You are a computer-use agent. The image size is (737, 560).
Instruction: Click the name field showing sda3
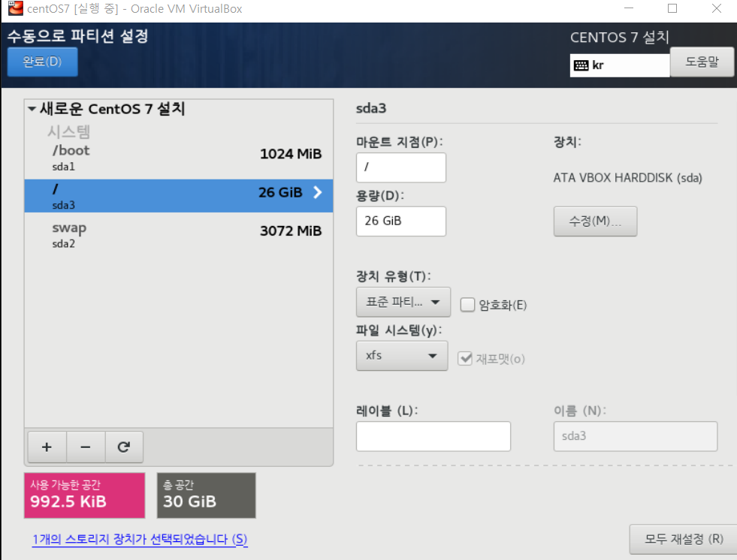pos(636,436)
